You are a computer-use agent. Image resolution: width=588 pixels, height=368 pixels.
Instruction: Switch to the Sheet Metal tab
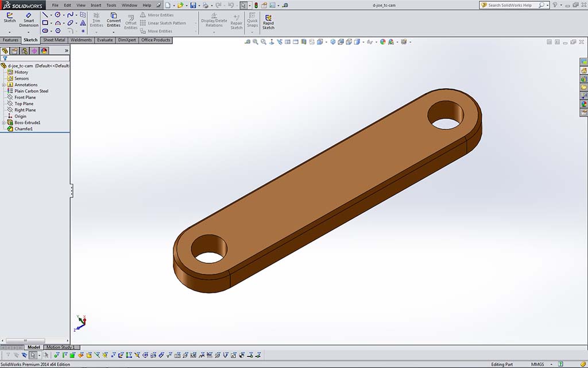click(x=55, y=40)
